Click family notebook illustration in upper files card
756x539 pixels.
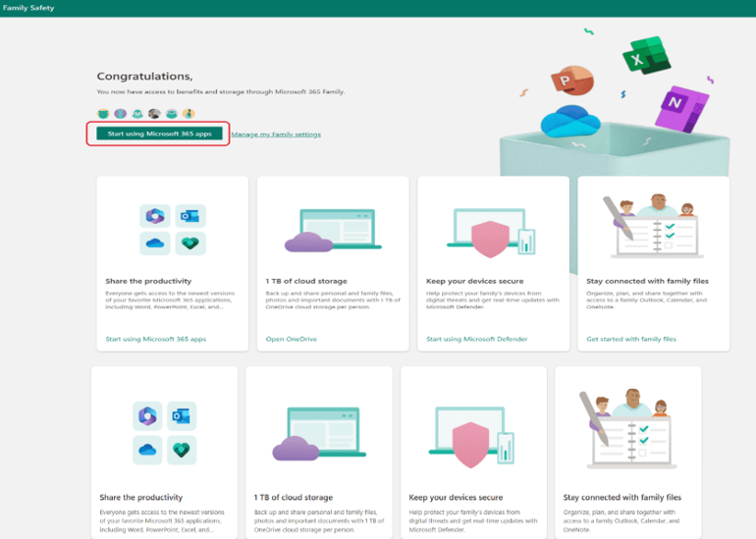[x=653, y=225]
